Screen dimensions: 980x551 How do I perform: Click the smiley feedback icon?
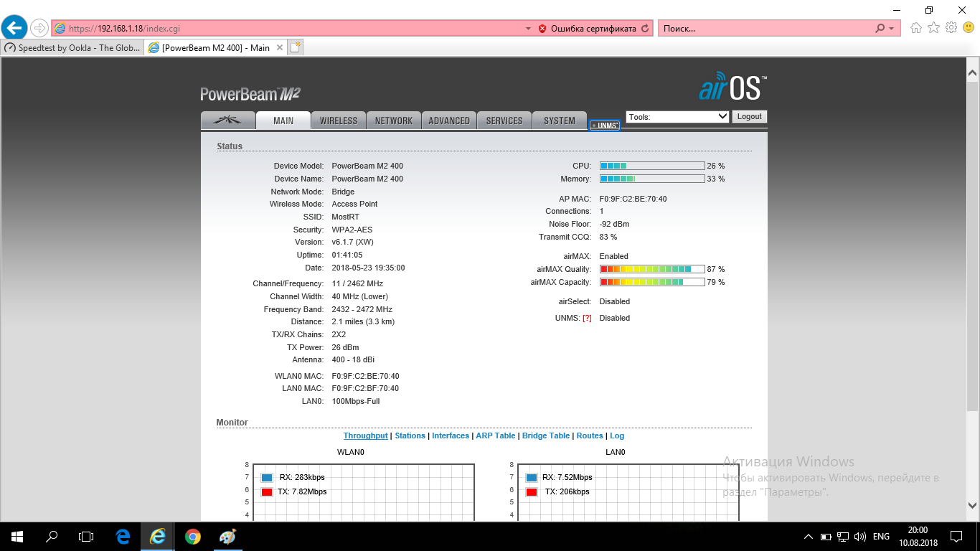969,28
